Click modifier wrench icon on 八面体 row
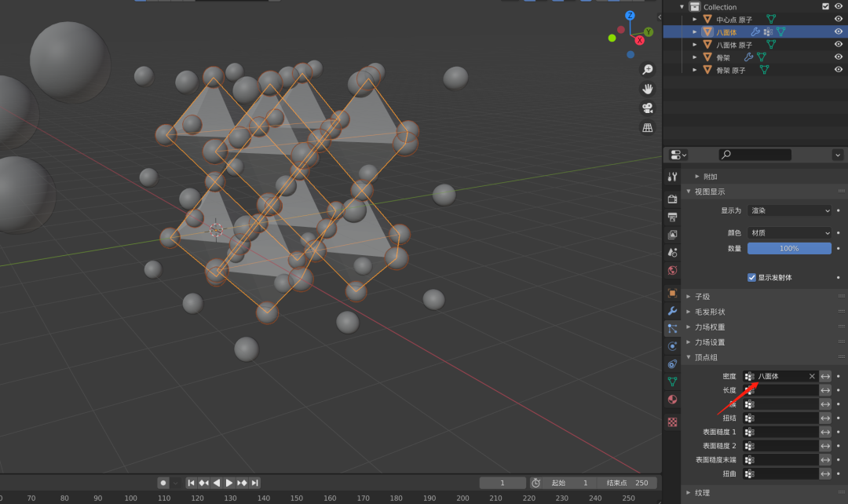 755,32
